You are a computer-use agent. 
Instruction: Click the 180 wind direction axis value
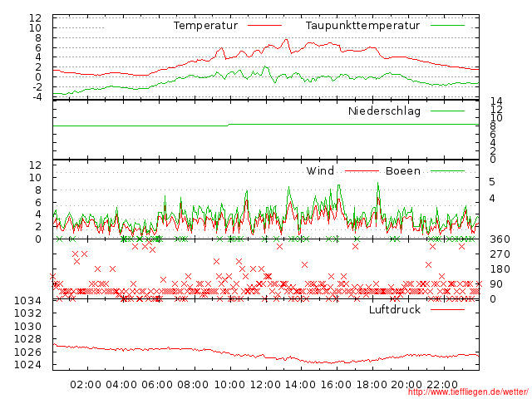[x=500, y=269]
